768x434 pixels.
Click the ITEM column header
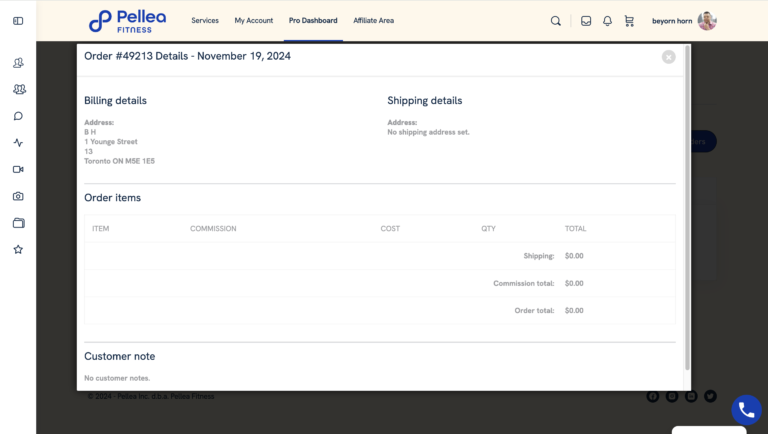pos(100,229)
